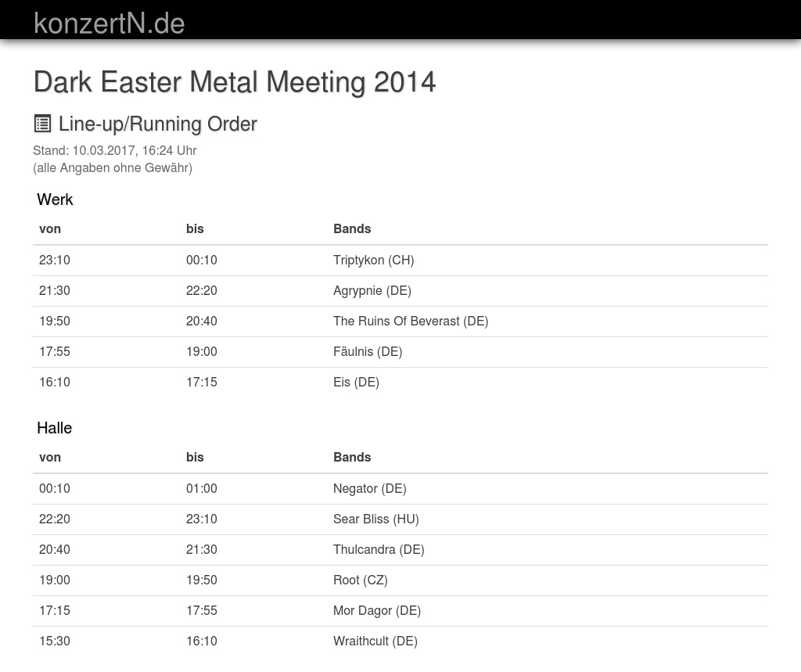Screen dimensions: 801x672
Task: Click the Bands column header in Werk table
Action: click(x=352, y=229)
